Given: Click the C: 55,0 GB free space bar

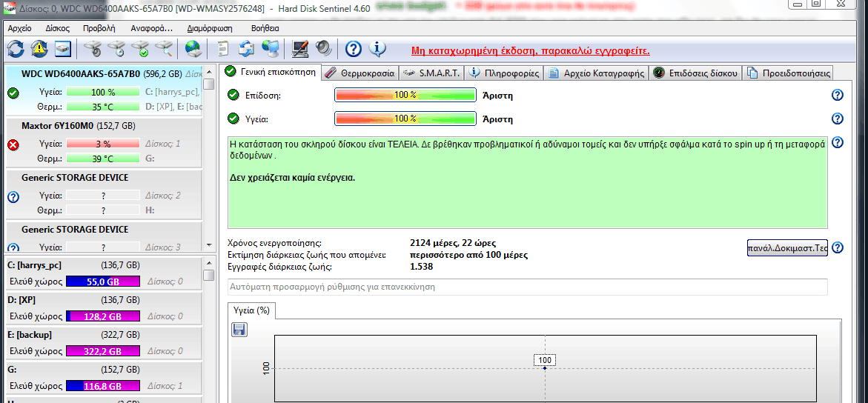Looking at the screenshot, I should (x=103, y=282).
